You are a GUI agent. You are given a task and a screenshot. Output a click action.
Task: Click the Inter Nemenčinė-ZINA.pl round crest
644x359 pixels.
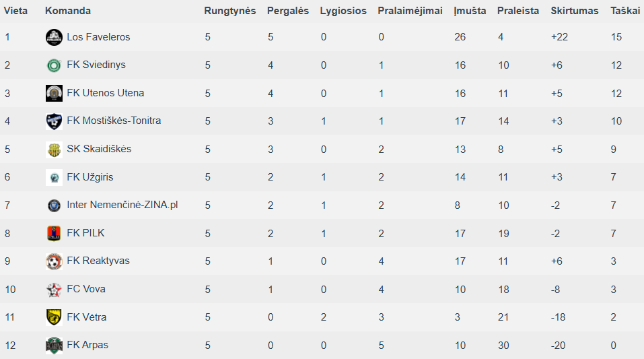54,205
